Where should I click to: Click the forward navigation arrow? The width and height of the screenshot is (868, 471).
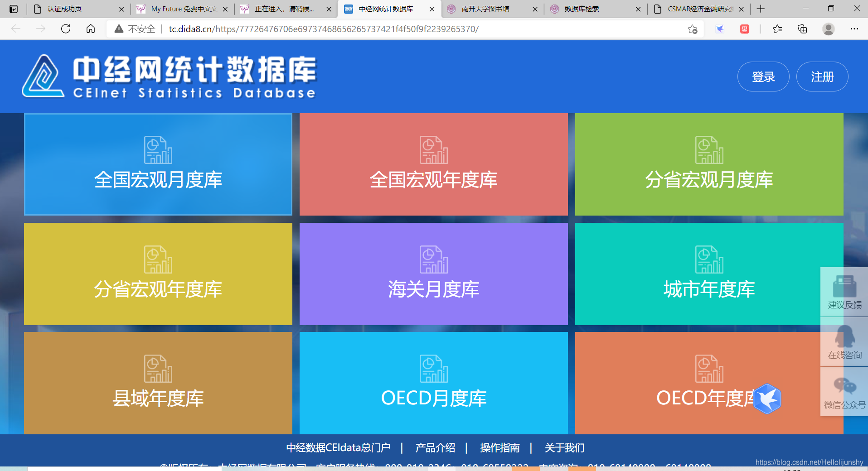(41, 29)
